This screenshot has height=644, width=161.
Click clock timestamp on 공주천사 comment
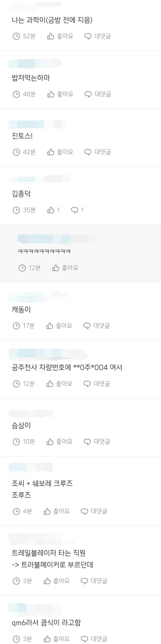(x=24, y=384)
